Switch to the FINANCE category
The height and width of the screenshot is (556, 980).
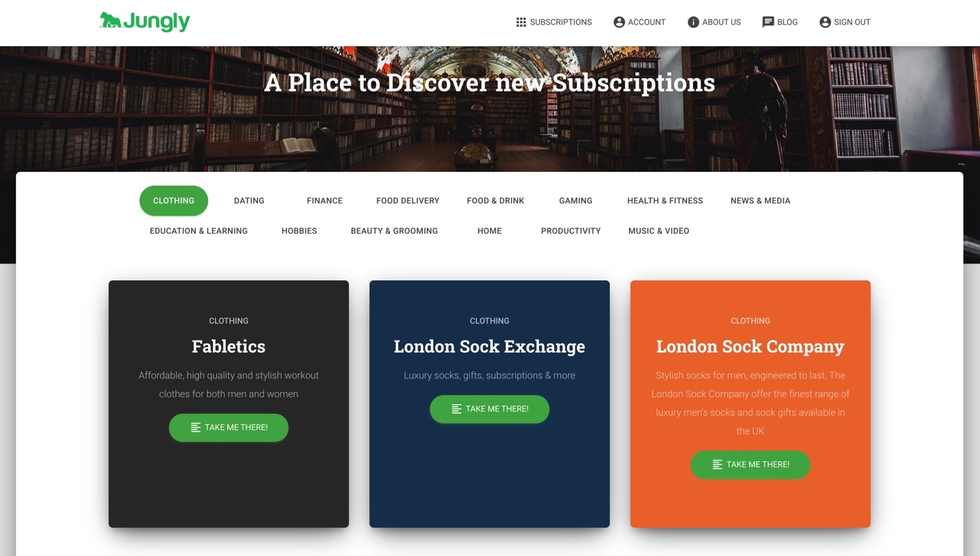pos(325,201)
